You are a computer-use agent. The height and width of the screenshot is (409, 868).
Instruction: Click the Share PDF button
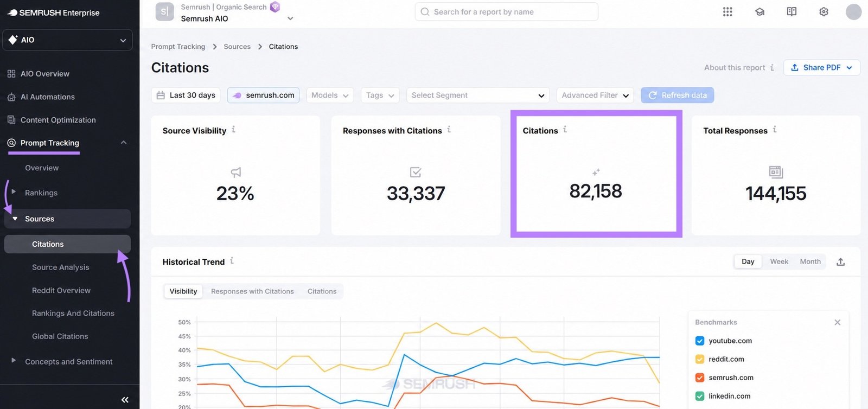pos(821,67)
